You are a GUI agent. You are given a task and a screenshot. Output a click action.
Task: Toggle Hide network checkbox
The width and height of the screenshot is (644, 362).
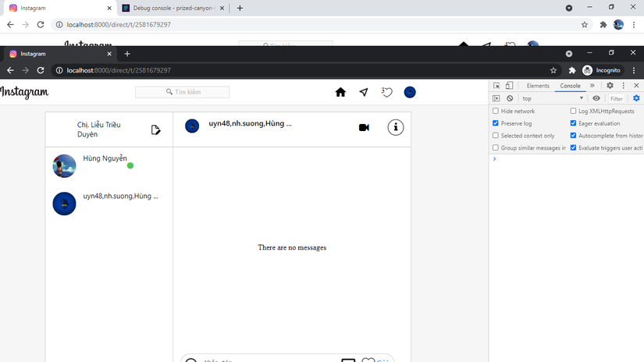[x=496, y=111]
